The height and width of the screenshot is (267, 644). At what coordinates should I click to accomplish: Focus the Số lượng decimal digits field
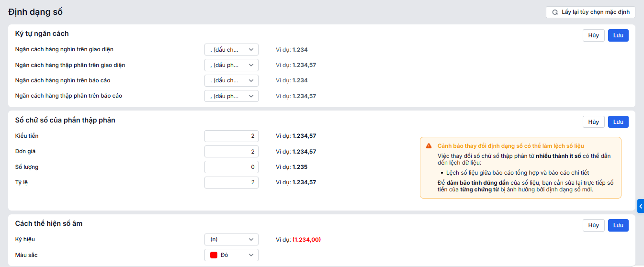pos(231,167)
